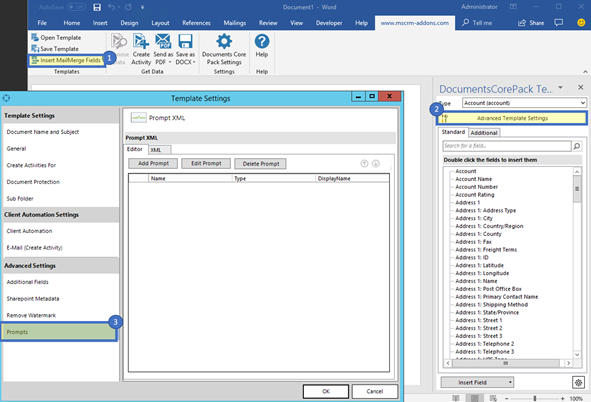The height and width of the screenshot is (402, 591).
Task: Click the zoom in plus button
Action: pos(562,399)
